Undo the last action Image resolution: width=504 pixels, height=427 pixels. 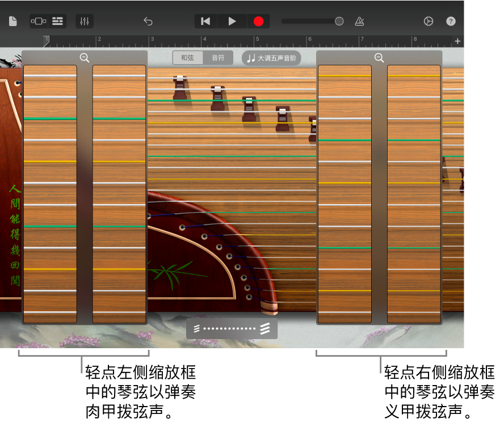148,21
